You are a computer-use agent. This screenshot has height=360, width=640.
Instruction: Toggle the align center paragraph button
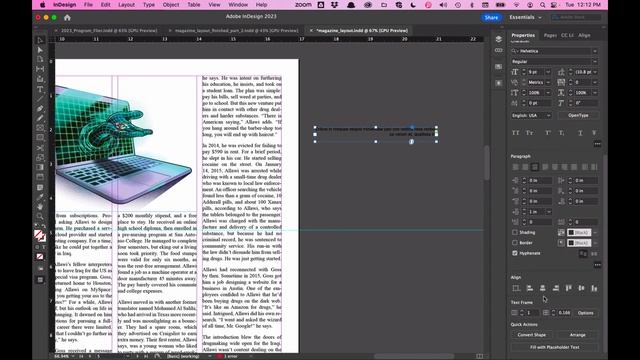tap(525, 167)
